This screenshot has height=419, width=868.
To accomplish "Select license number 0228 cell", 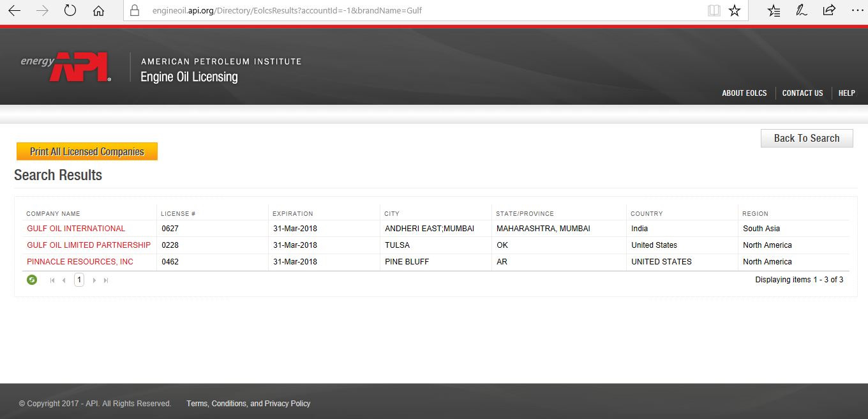I will pos(170,245).
